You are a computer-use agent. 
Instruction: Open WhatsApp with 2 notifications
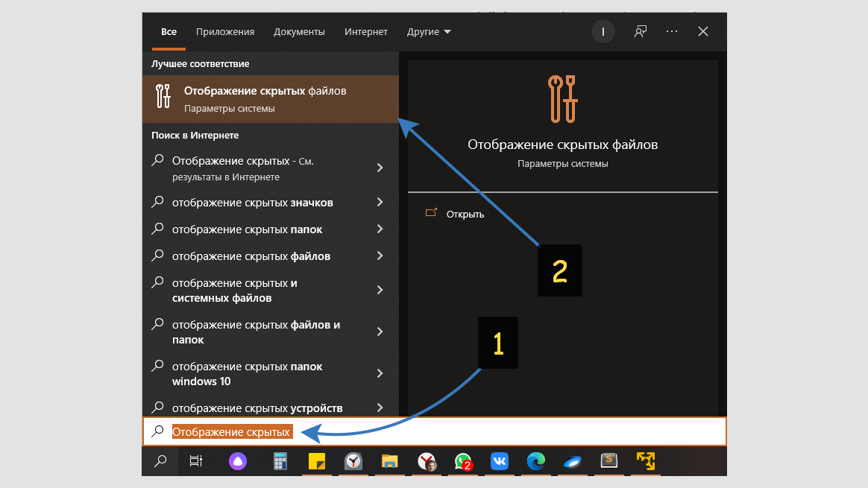463,461
